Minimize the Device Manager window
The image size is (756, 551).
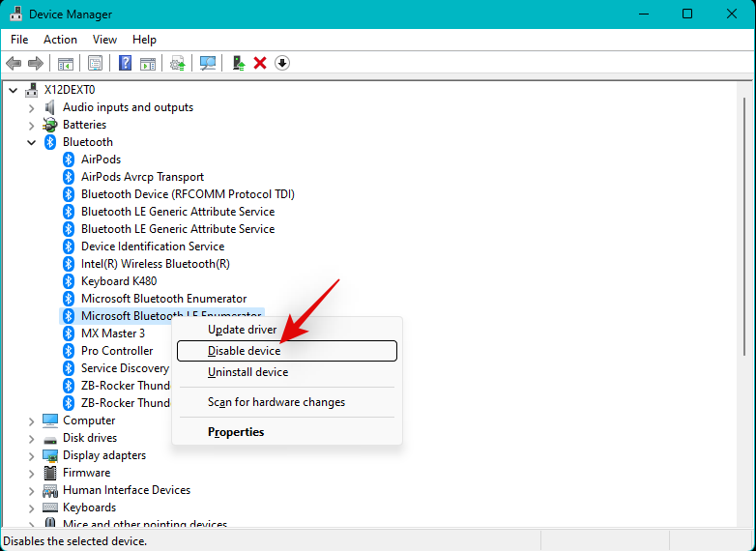(x=644, y=14)
